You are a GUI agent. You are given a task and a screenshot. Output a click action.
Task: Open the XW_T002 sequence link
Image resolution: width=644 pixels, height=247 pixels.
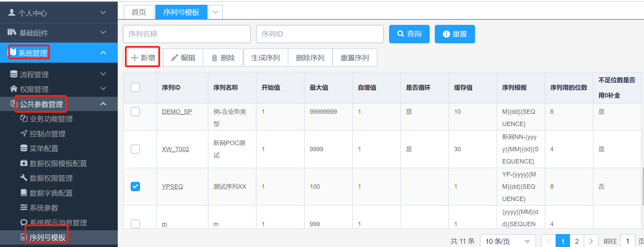[x=175, y=149]
